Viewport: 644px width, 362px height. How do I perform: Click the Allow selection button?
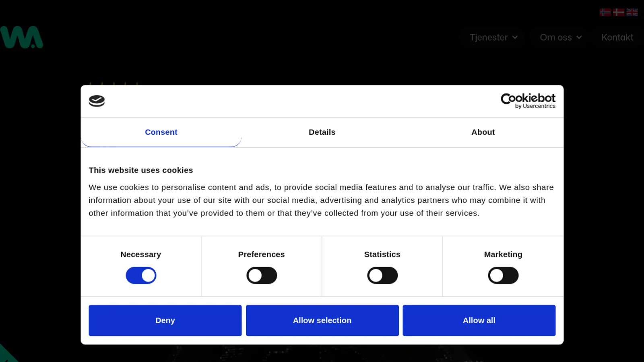click(x=322, y=321)
